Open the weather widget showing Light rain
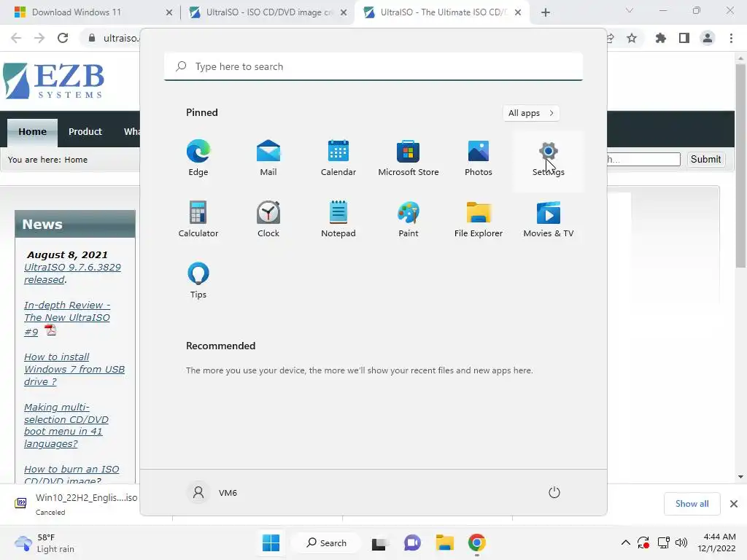Viewport: 747px width, 560px height. (x=44, y=542)
